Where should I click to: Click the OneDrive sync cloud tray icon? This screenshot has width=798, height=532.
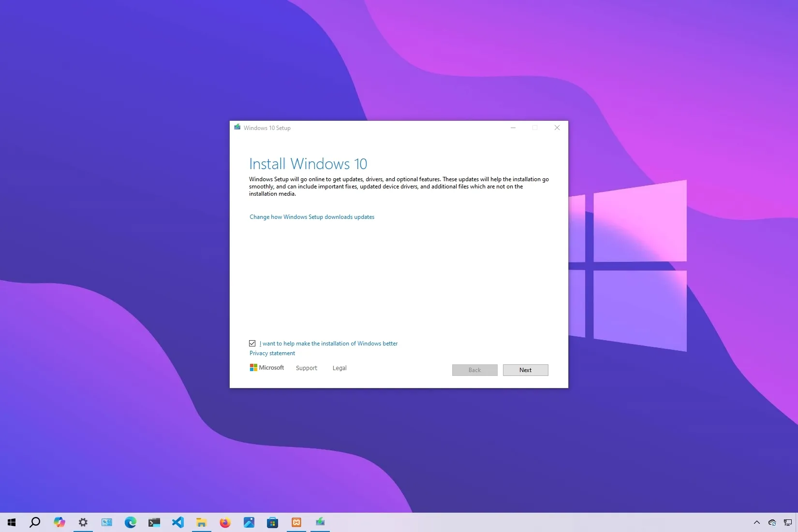[x=772, y=522]
